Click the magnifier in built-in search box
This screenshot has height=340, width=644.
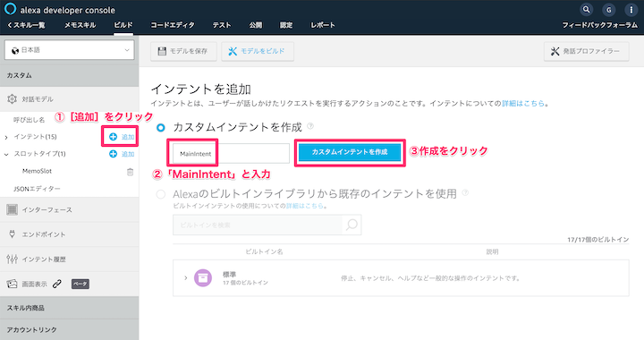pyautogui.click(x=352, y=225)
